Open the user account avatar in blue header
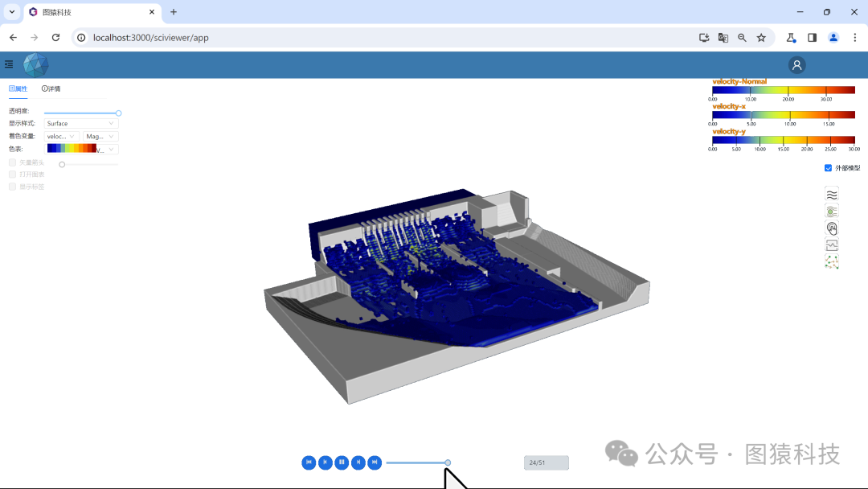 point(796,65)
